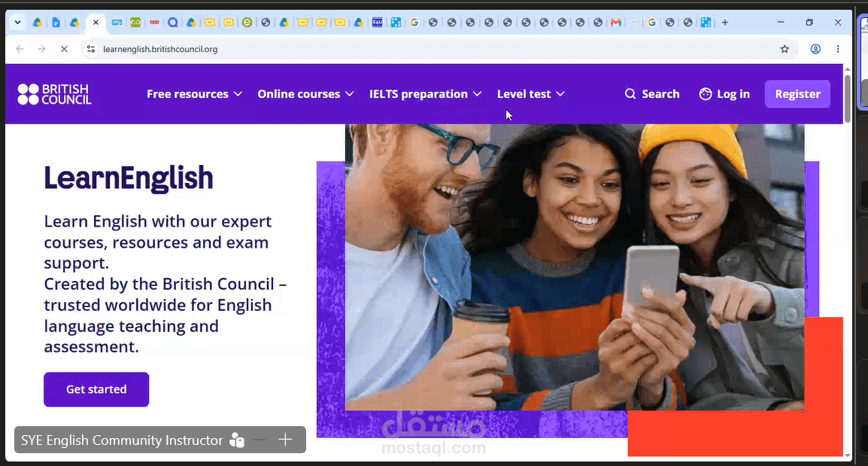The width and height of the screenshot is (868, 466).
Task: Click the LearnEnglish heading
Action: [x=129, y=178]
